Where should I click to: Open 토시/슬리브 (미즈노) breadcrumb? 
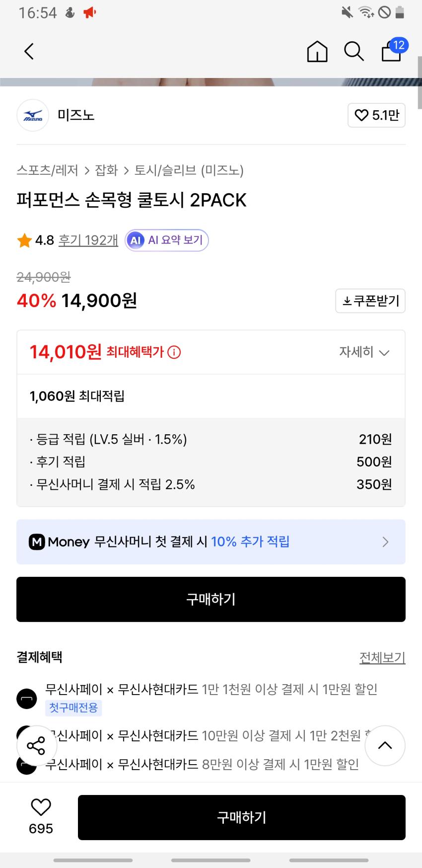click(189, 170)
